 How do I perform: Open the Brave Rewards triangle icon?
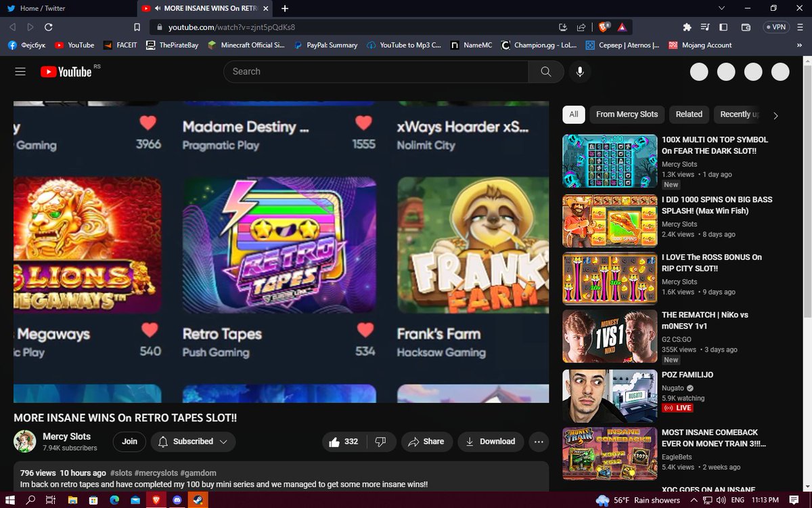[x=621, y=27]
